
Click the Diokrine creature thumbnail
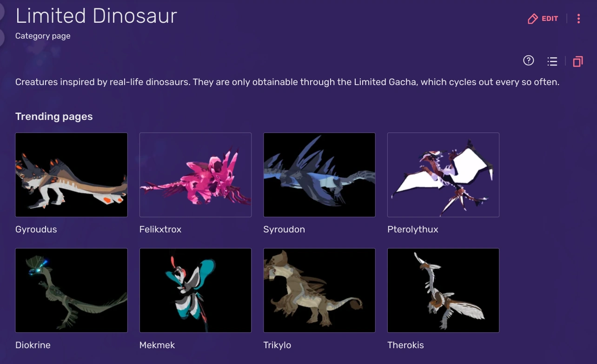(71, 290)
